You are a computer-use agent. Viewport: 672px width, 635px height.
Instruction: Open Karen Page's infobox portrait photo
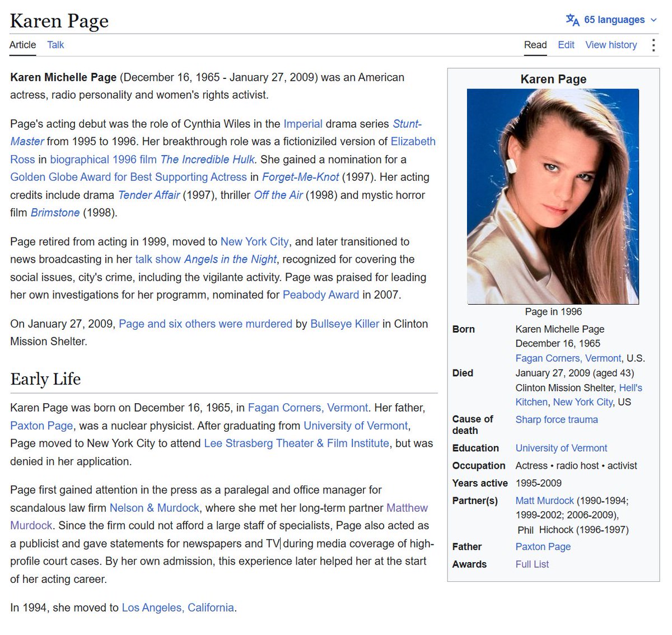pos(553,197)
